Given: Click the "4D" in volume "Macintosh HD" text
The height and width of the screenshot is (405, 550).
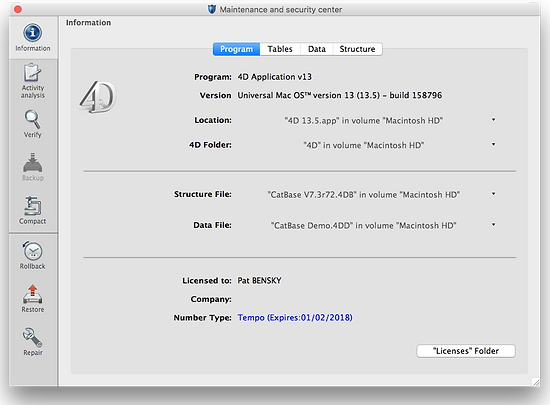Looking at the screenshot, I should click(x=363, y=145).
